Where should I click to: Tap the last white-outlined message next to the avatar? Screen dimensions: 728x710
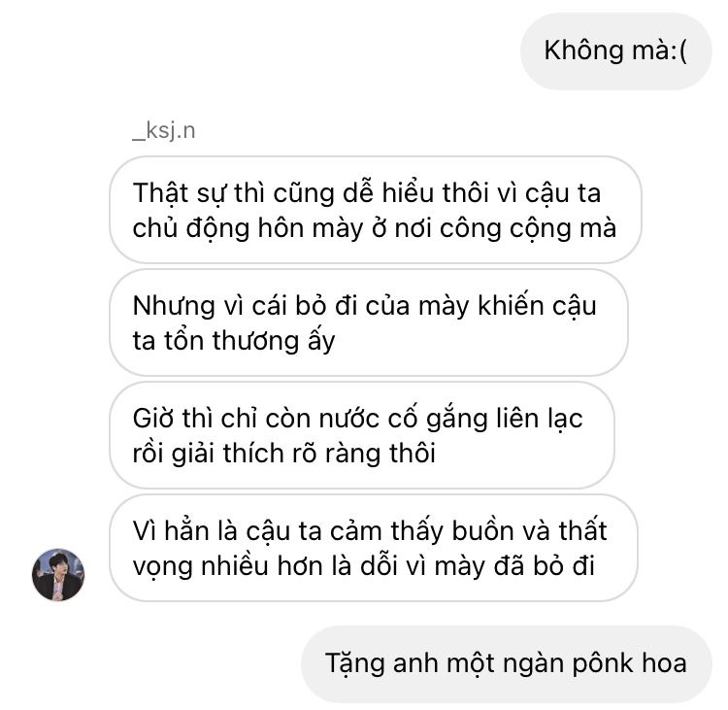(x=374, y=549)
